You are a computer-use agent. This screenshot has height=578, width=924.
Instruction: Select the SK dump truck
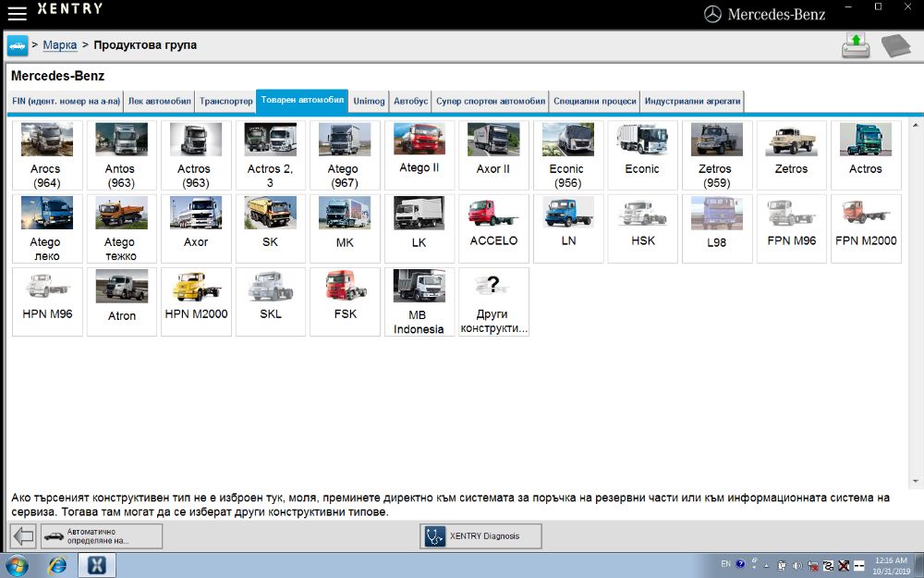(x=271, y=228)
